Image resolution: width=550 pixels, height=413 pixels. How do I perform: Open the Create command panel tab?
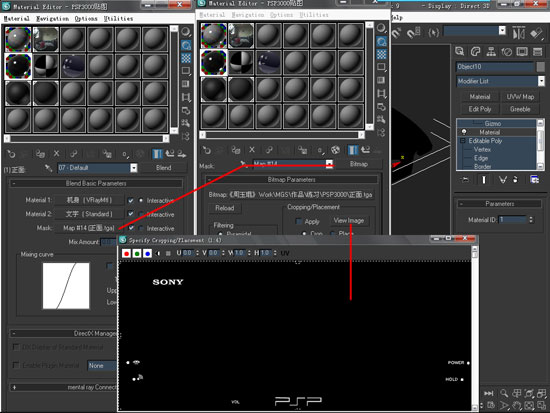460,52
